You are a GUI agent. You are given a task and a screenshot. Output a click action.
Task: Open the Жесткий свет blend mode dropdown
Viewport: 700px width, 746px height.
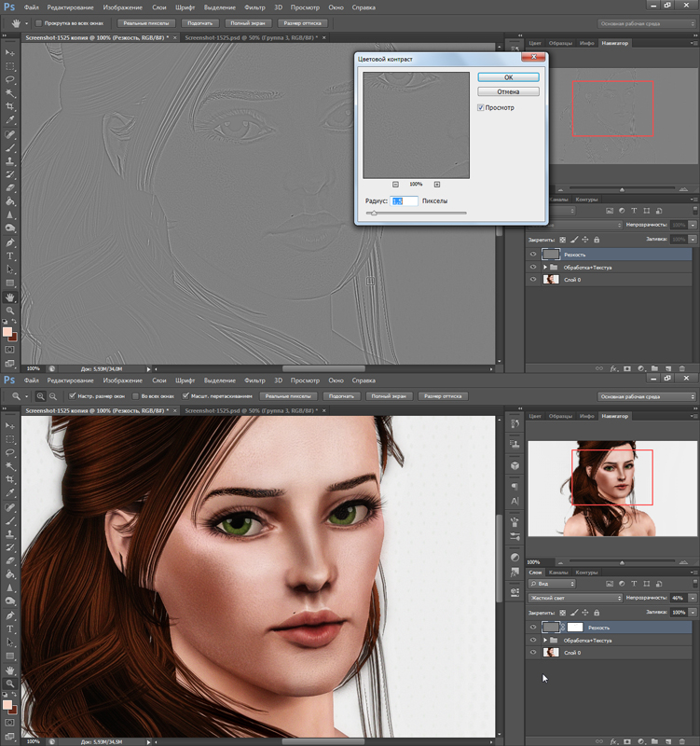pyautogui.click(x=575, y=598)
